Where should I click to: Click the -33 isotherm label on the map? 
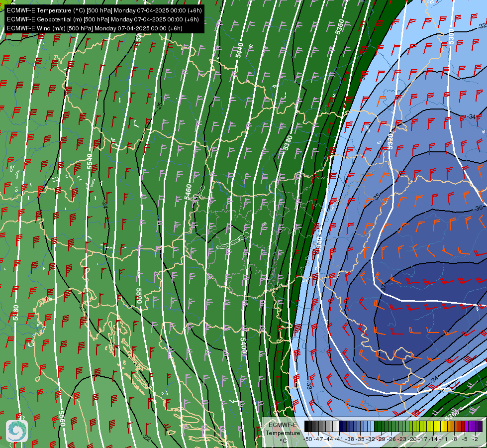coord(309,385)
